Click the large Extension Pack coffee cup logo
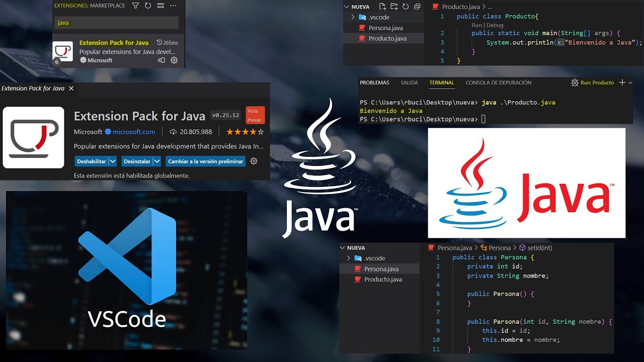 [33, 137]
